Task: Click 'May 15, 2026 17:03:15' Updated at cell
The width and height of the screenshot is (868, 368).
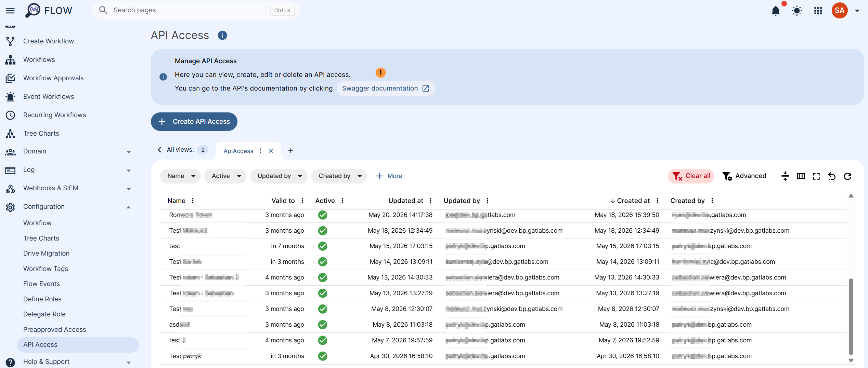Action: coord(401,246)
